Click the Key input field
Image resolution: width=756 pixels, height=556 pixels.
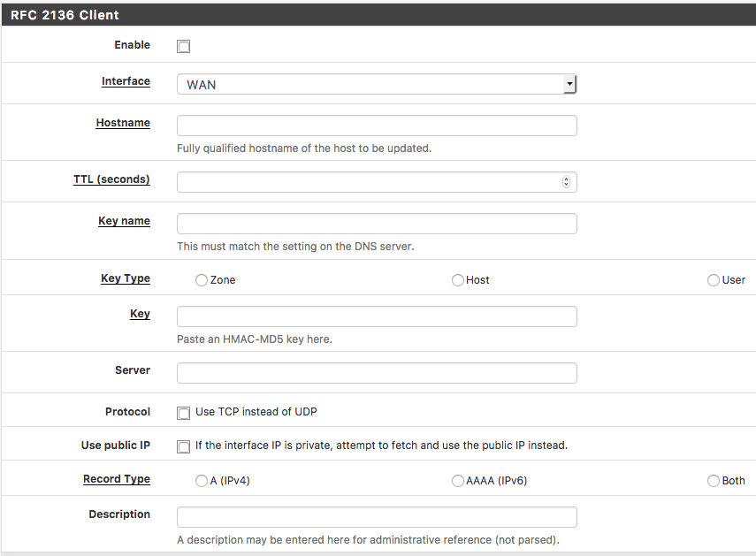tap(377, 316)
